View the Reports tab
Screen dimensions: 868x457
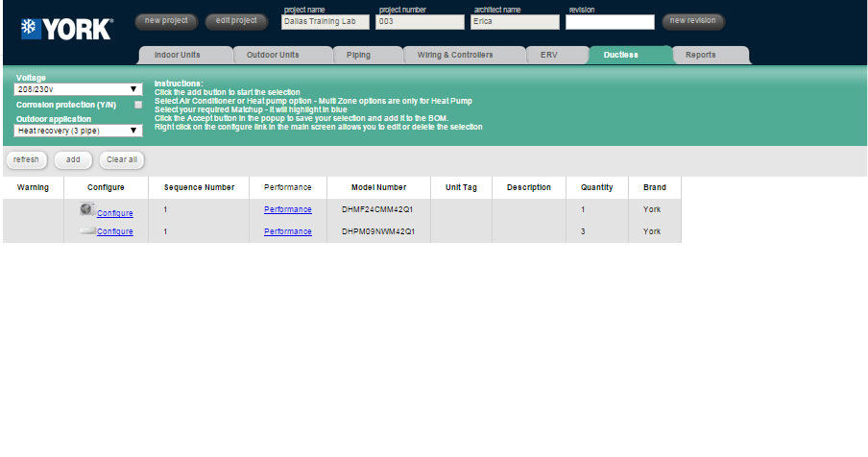[x=700, y=56]
